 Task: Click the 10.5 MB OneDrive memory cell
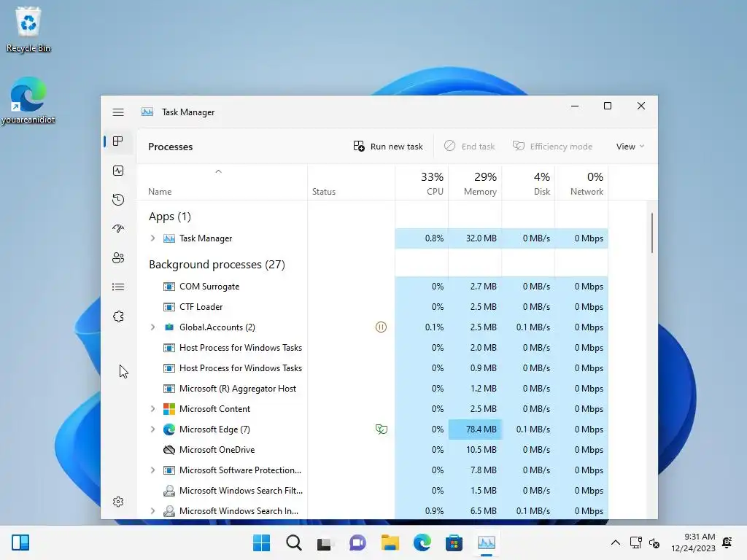pyautogui.click(x=475, y=449)
